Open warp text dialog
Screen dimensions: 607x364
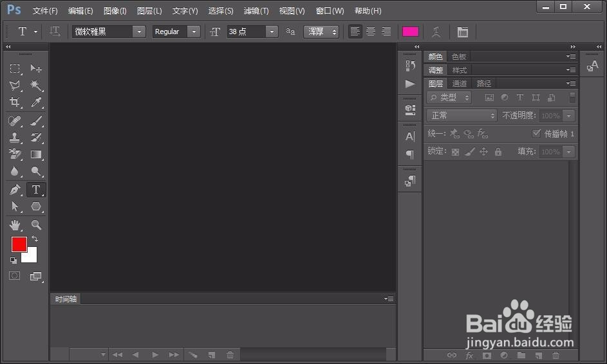pyautogui.click(x=436, y=32)
